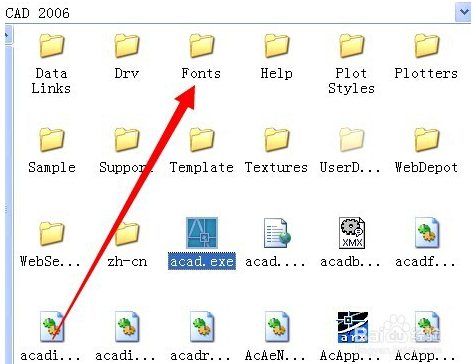Expand the CAD 2006 address dropdown arrow

coord(463,12)
